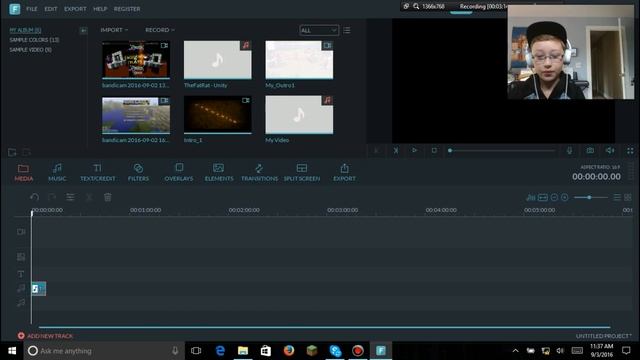Screen dimensions: 640x360
Task: Open the Edit menu
Action: pyautogui.click(x=51, y=9)
